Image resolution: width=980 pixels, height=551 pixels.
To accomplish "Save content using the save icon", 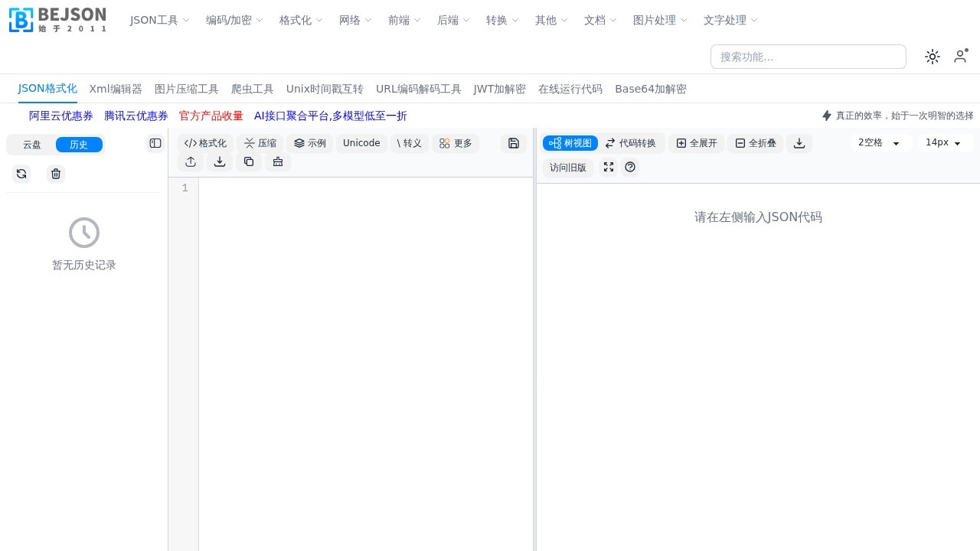I will click(x=513, y=143).
